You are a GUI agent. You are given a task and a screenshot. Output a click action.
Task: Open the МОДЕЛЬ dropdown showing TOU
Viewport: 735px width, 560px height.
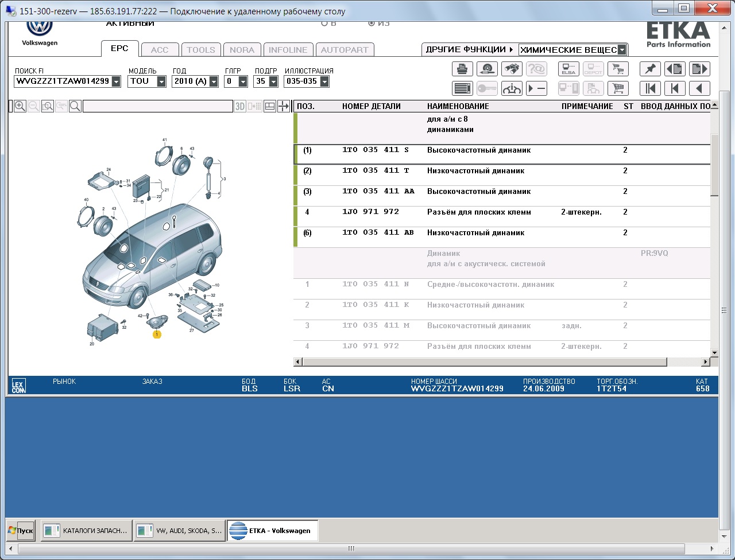[160, 81]
